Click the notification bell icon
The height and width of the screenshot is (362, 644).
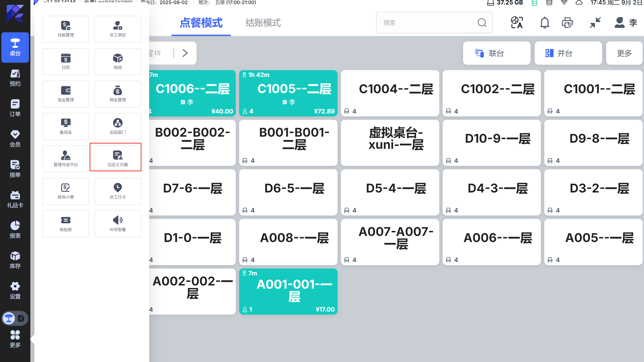pos(545,23)
